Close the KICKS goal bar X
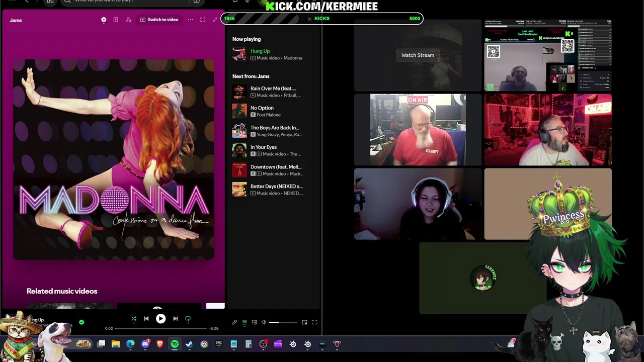 point(310,19)
